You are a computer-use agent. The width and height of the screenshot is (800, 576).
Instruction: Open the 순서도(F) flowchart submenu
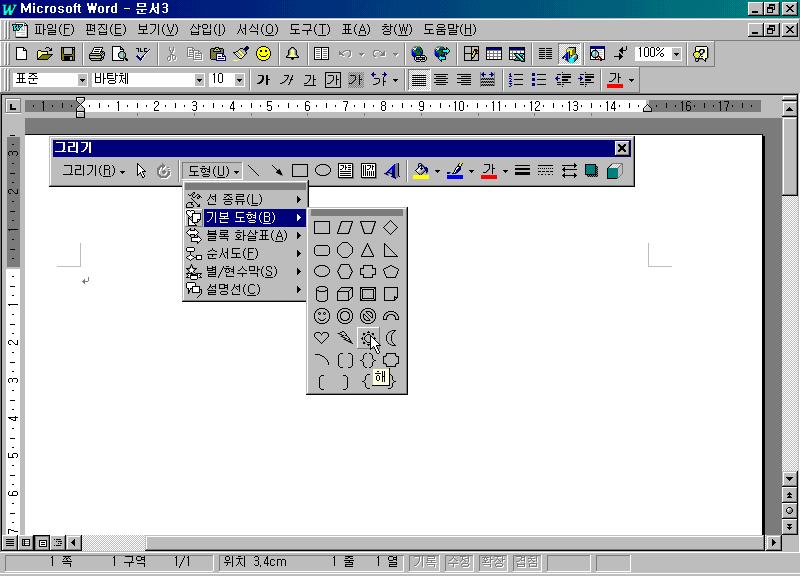pyautogui.click(x=245, y=254)
